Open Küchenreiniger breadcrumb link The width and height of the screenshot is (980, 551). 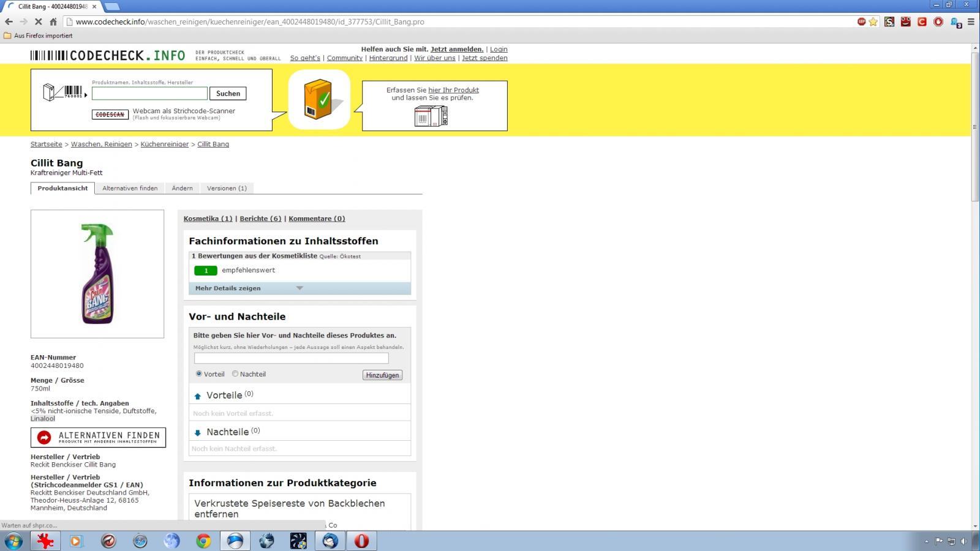tap(165, 144)
